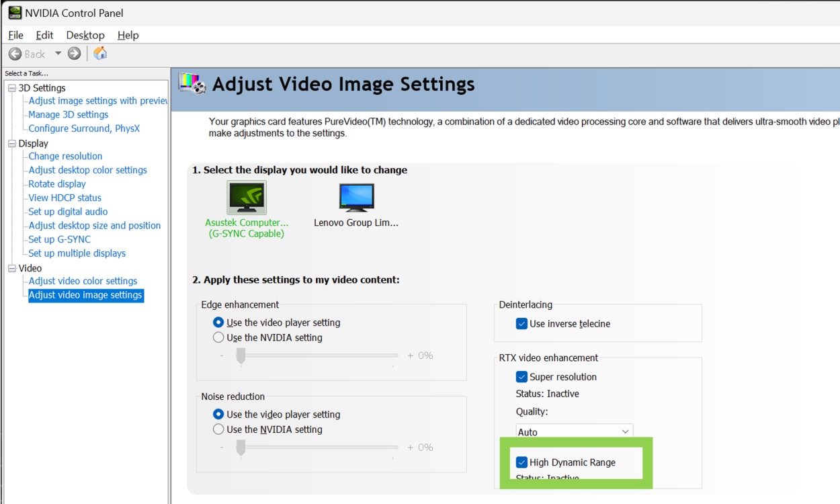Click the Forward navigation arrow
The width and height of the screenshot is (840, 504).
pos(73,53)
